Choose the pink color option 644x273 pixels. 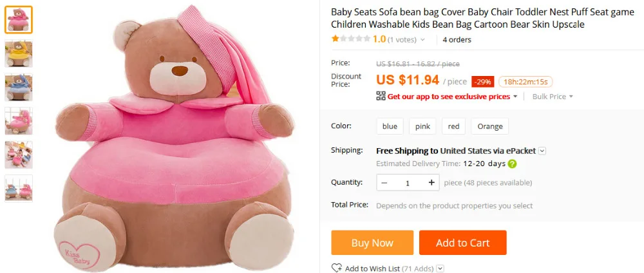coord(422,126)
